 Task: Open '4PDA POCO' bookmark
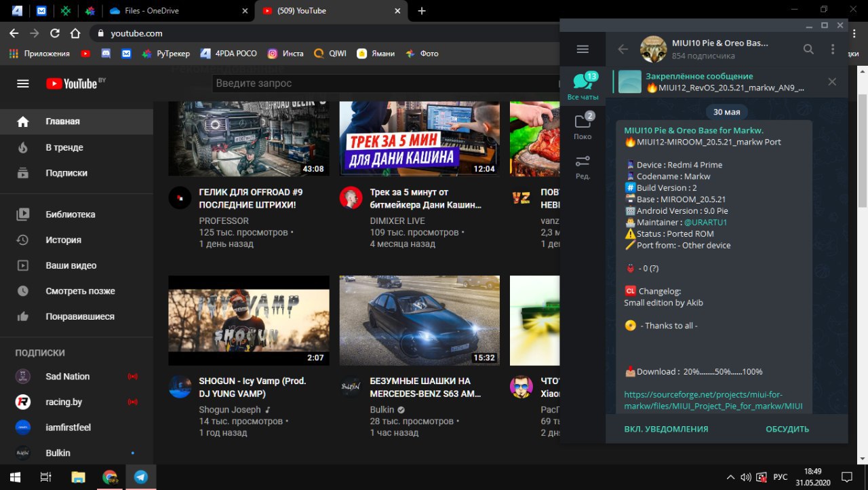click(229, 54)
